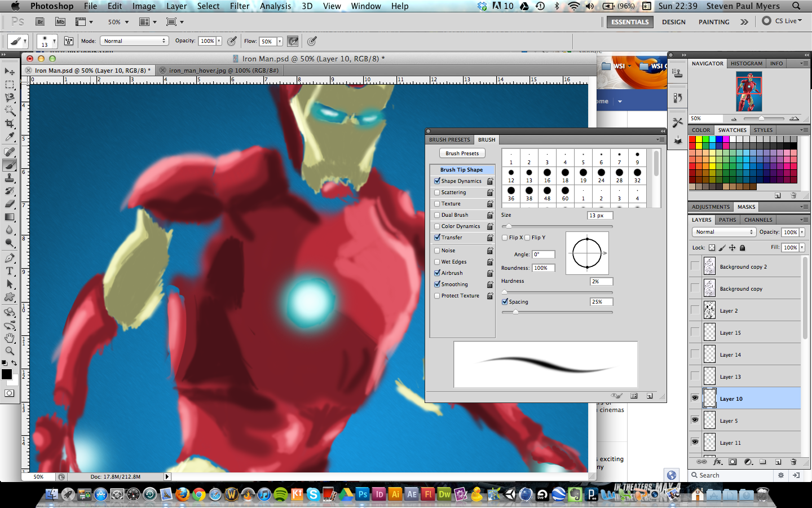Select the Gradient tool

[10, 217]
